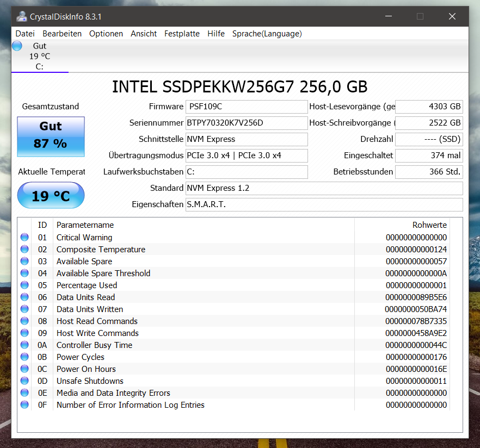The width and height of the screenshot is (480, 448).
Task: Select the Power Cycles parameter name
Action: click(x=80, y=357)
